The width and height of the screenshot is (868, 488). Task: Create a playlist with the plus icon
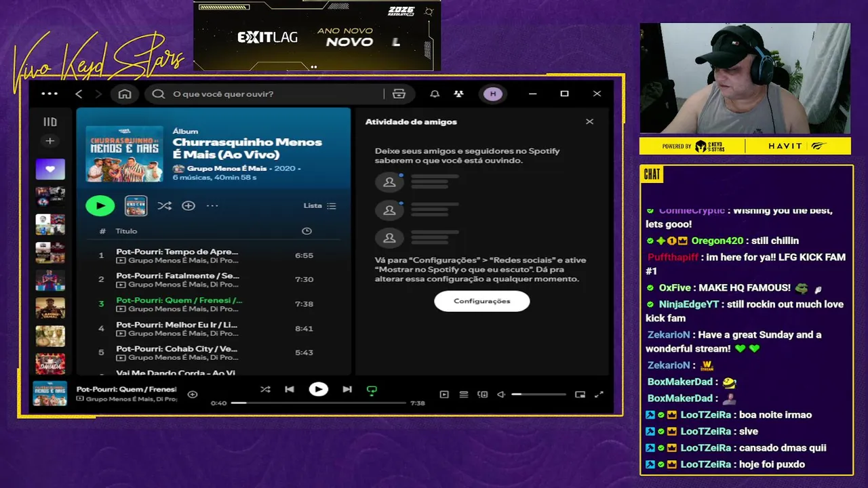50,141
